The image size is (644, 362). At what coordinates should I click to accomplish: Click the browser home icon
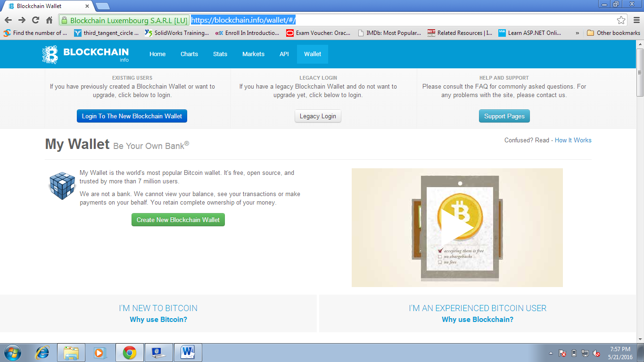point(49,20)
